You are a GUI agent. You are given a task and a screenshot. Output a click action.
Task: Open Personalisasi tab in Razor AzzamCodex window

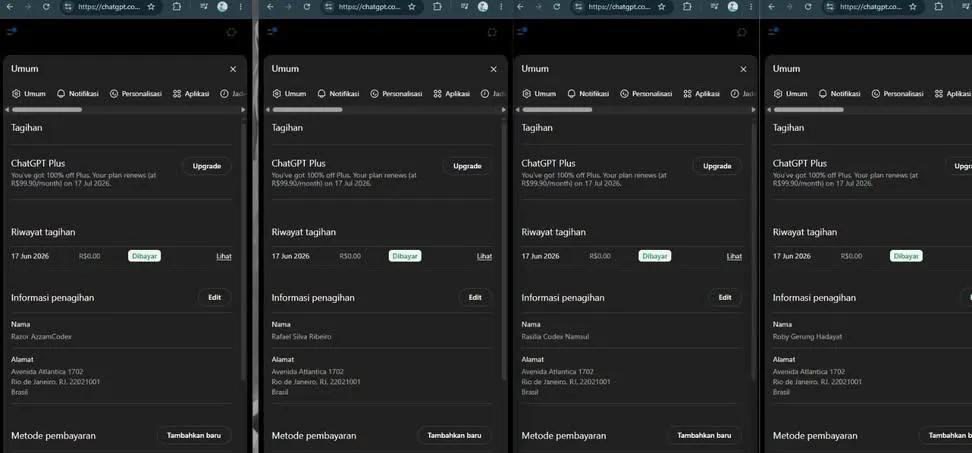click(x=136, y=94)
